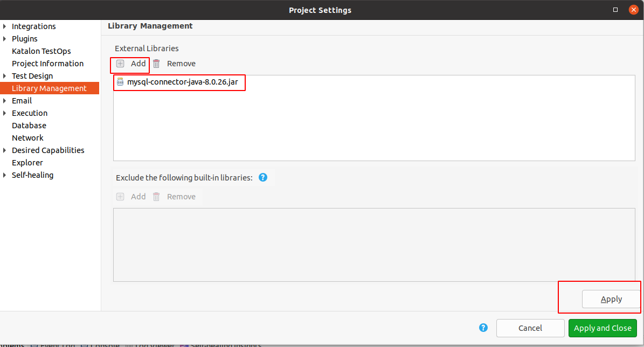Image resolution: width=644 pixels, height=347 pixels.
Task: Expand the Integrations tree node
Action: [x=4, y=26]
